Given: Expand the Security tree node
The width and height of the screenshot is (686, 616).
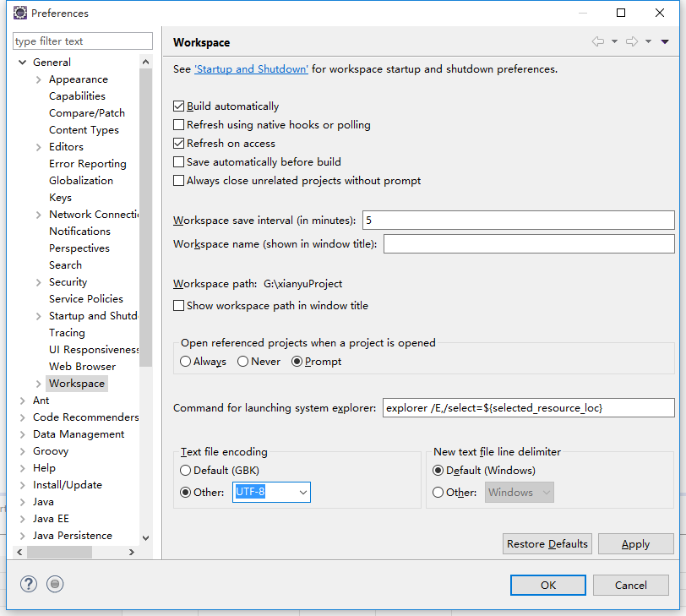Looking at the screenshot, I should click(x=39, y=282).
